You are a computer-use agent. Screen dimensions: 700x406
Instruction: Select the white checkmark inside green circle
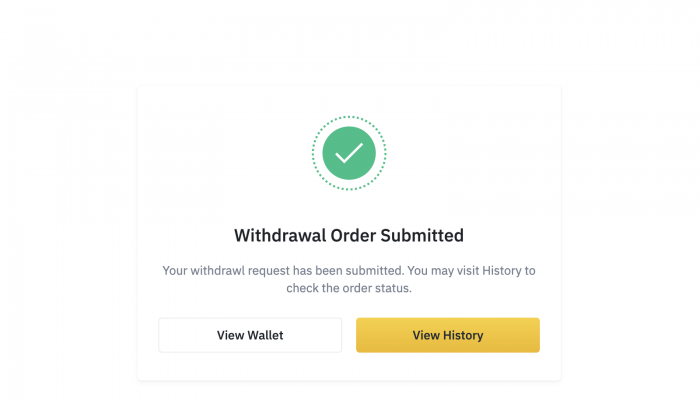(349, 153)
